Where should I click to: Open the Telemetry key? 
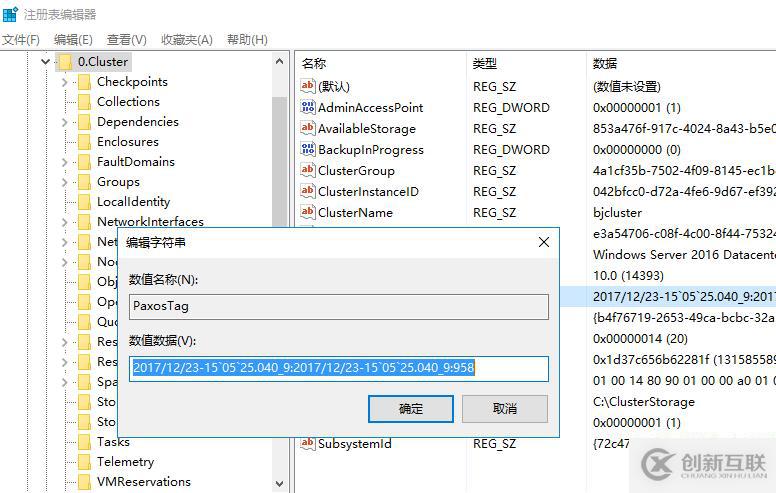(x=125, y=462)
